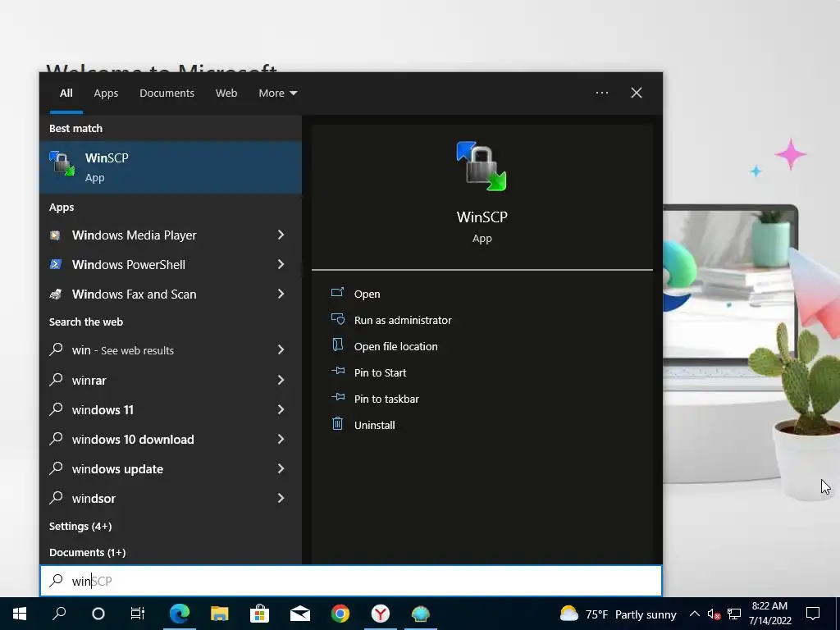Select the 'windows 11' web suggestion

pos(103,410)
